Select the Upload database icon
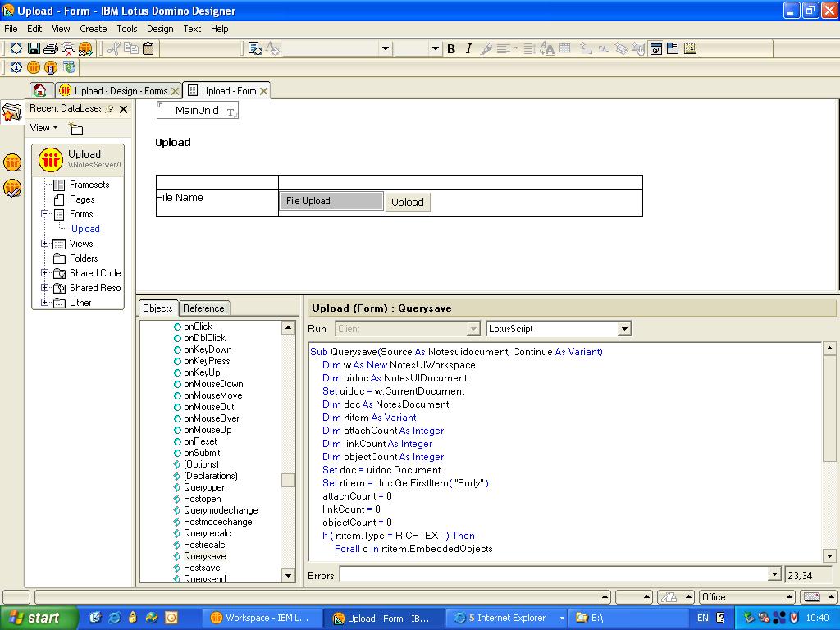 (x=50, y=160)
